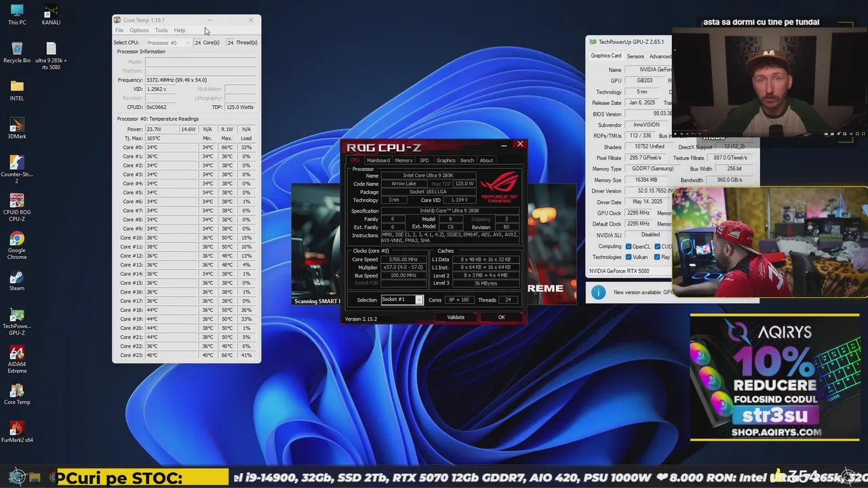The image size is (868, 488).
Task: Switch to Memory tab in ROG CPU-Z
Action: point(403,161)
